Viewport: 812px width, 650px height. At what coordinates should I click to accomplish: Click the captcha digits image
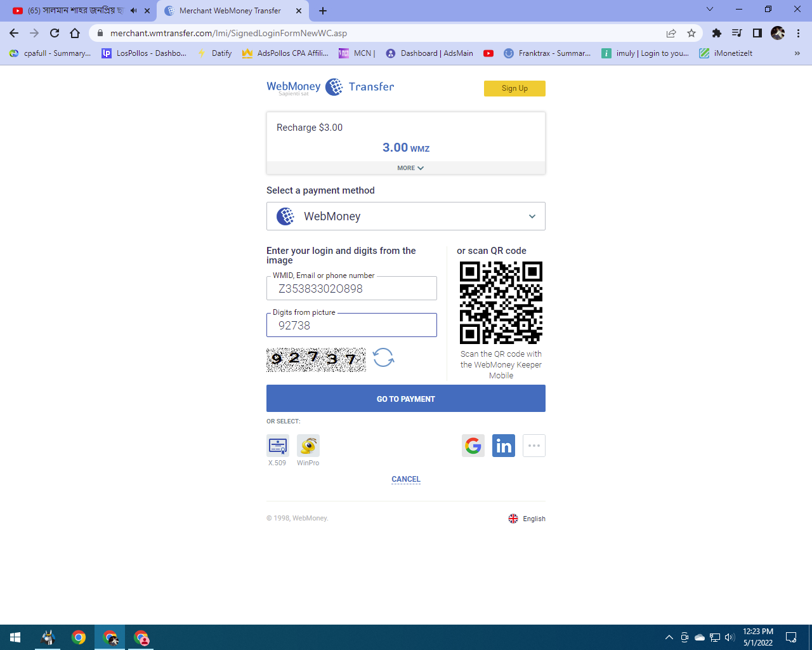coord(316,359)
